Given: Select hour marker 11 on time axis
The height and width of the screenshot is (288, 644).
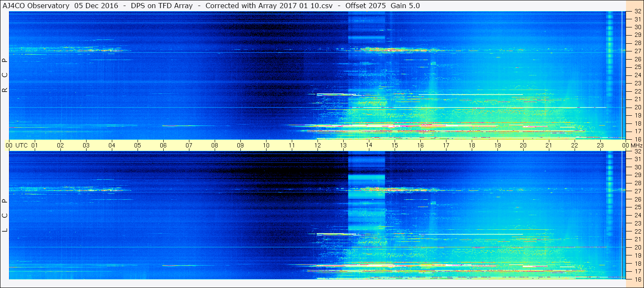Looking at the screenshot, I should coord(292,145).
